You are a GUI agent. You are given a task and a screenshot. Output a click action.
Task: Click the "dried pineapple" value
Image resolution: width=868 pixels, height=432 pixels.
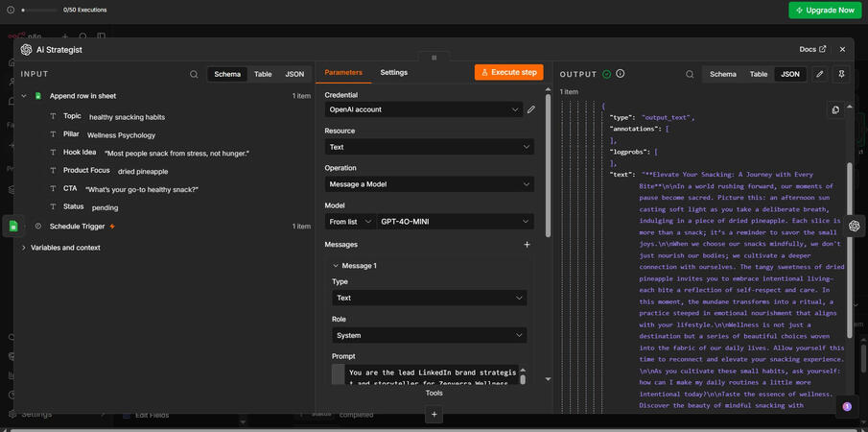click(x=143, y=172)
